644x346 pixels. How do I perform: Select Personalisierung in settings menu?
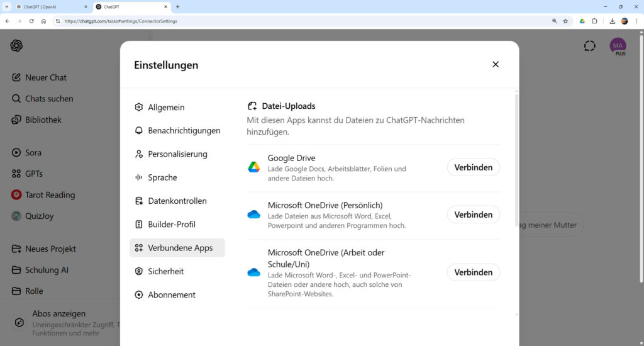coord(177,154)
